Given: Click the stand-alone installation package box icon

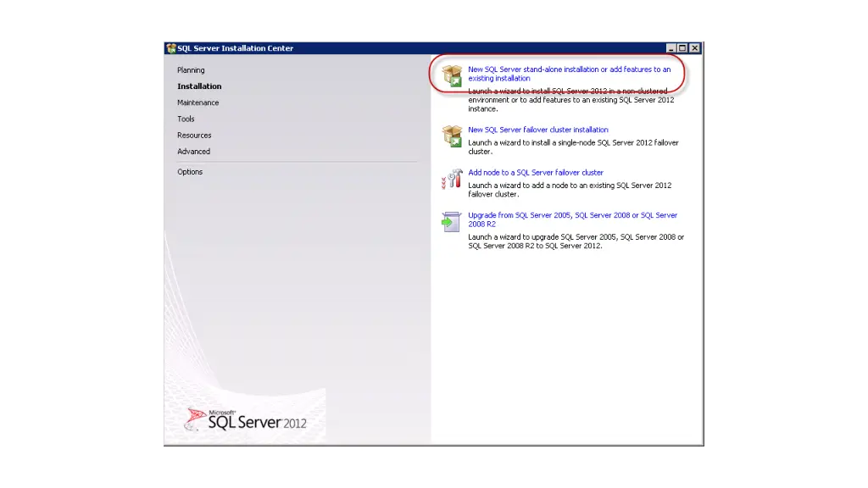Looking at the screenshot, I should (450, 75).
